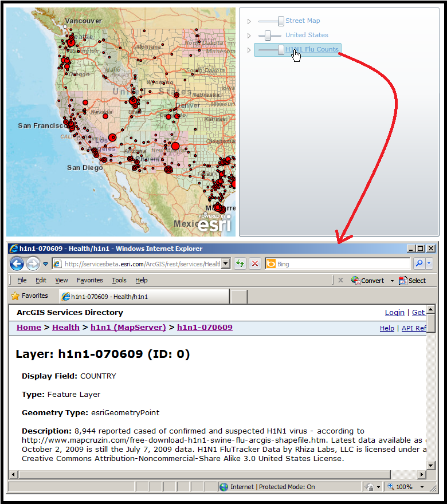Screen dimensions: 447x504
Task: Click the green refresh page icon
Action: [x=240, y=263]
